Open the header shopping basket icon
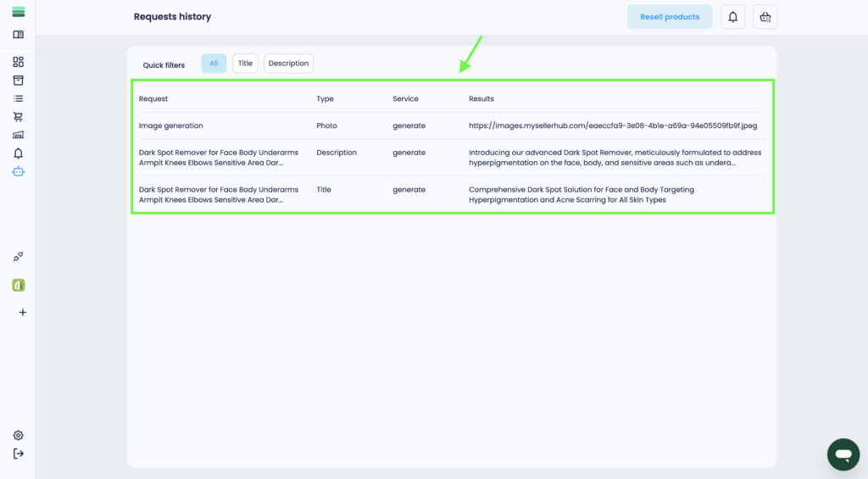The height and width of the screenshot is (479, 868). [765, 17]
